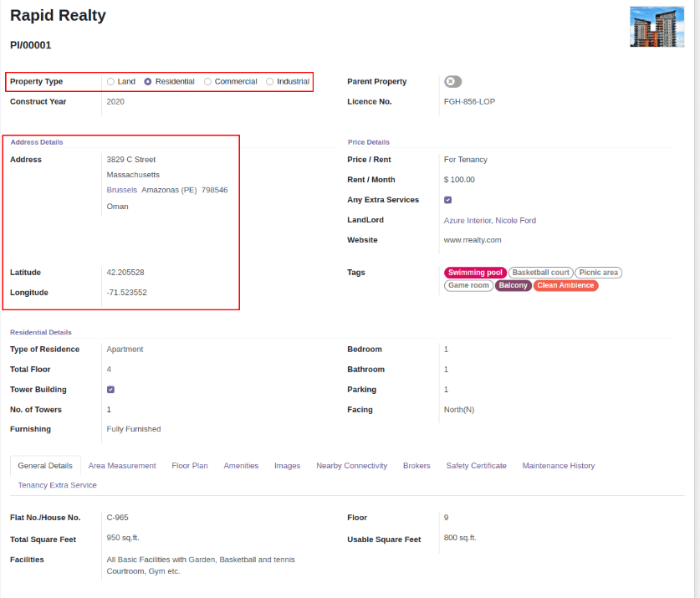The height and width of the screenshot is (598, 700).
Task: Open the Nearby Connectivity tab
Action: 351,466
